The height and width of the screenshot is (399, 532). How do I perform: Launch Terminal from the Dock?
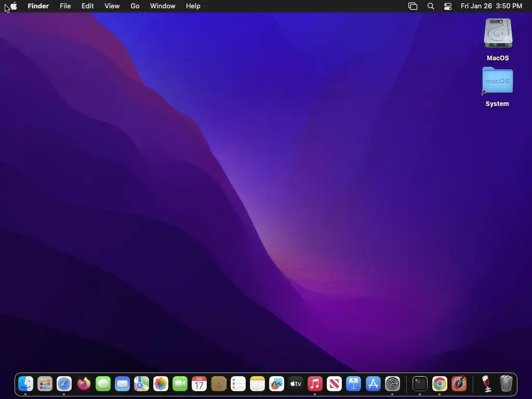pyautogui.click(x=420, y=384)
